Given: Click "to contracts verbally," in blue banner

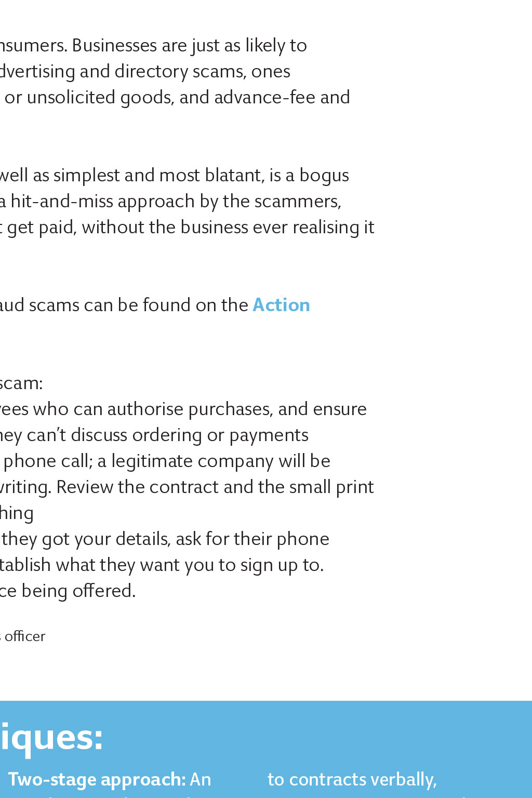Looking at the screenshot, I should click(352, 779).
